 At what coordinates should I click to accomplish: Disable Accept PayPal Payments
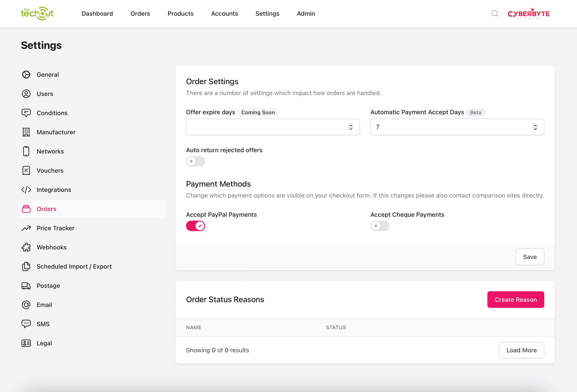[x=196, y=226]
